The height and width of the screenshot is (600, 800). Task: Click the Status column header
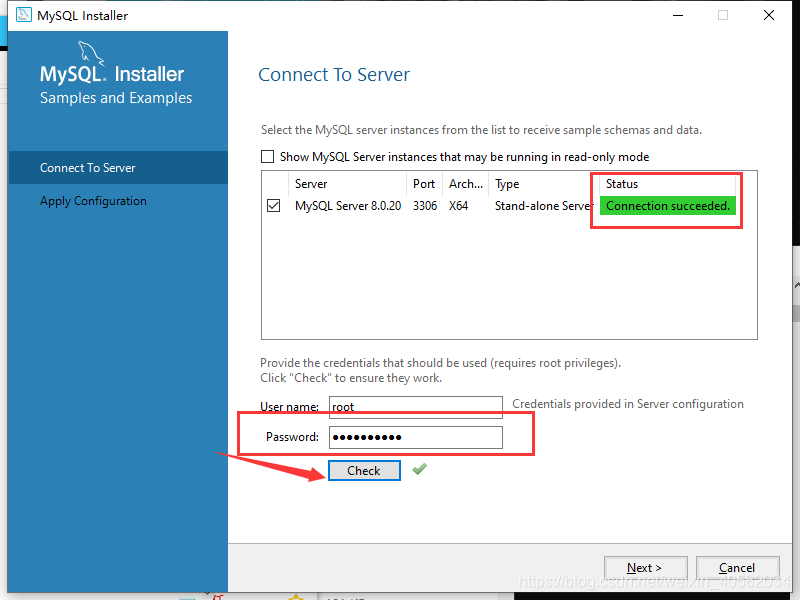tap(667, 184)
